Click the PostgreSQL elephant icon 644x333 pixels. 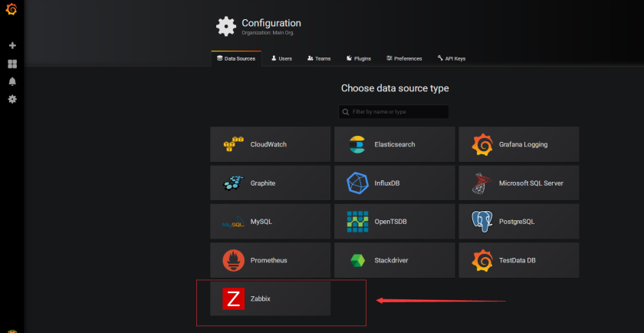click(481, 222)
